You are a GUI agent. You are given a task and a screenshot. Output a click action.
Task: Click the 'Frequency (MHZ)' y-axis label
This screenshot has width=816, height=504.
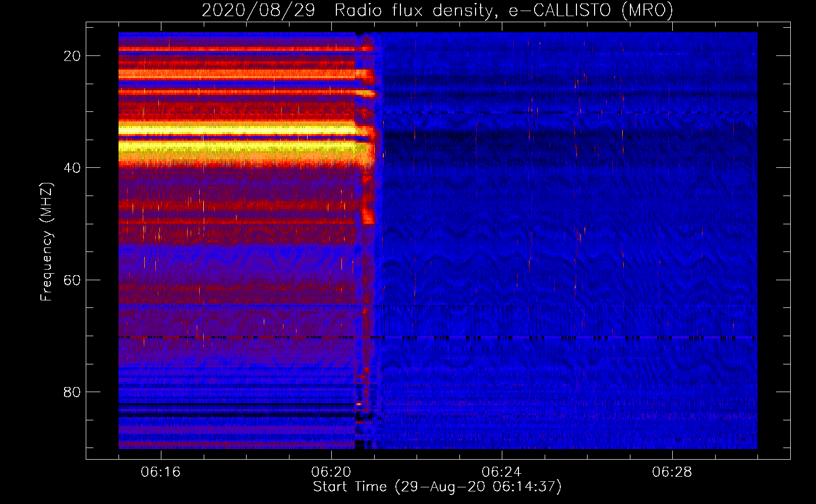click(46, 242)
